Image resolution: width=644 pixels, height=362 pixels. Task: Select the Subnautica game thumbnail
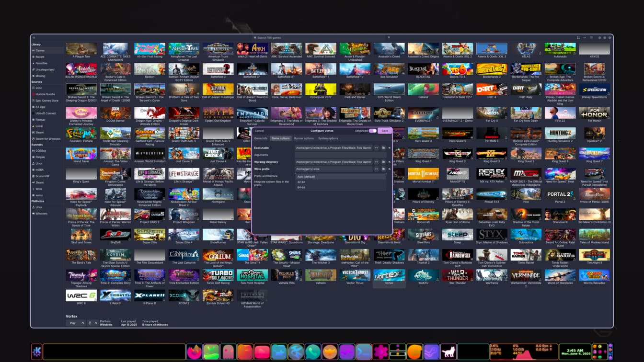click(526, 235)
